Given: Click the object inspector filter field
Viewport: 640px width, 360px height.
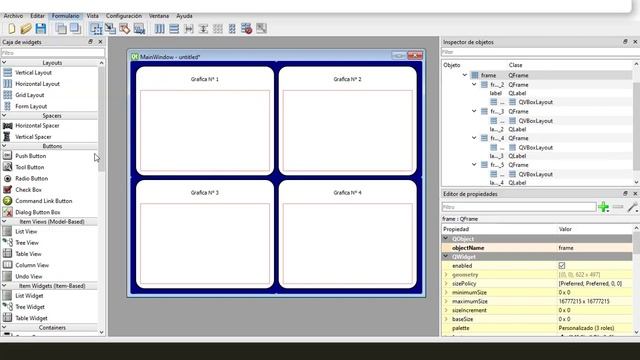Looking at the screenshot, I should coord(540,52).
